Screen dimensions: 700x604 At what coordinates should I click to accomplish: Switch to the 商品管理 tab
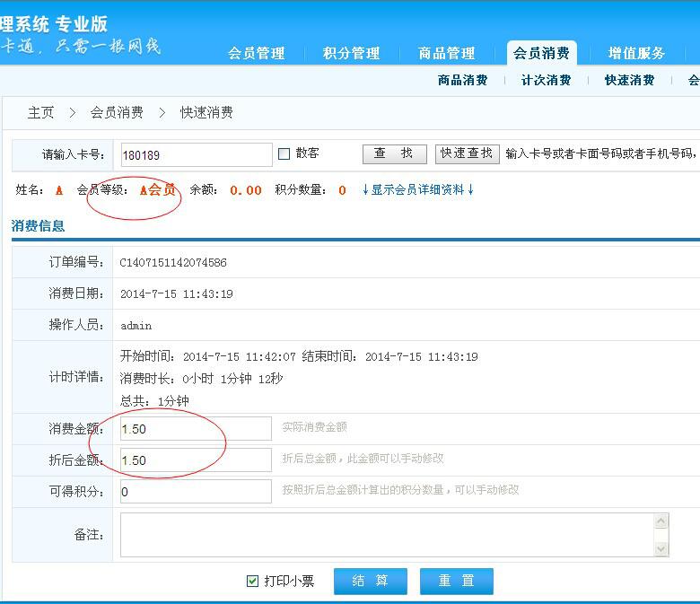(446, 53)
